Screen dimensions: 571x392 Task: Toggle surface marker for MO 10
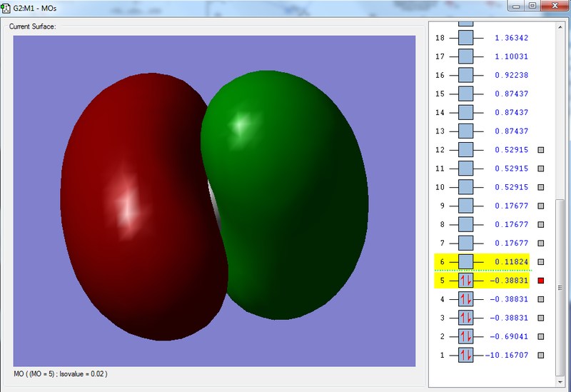coord(541,187)
